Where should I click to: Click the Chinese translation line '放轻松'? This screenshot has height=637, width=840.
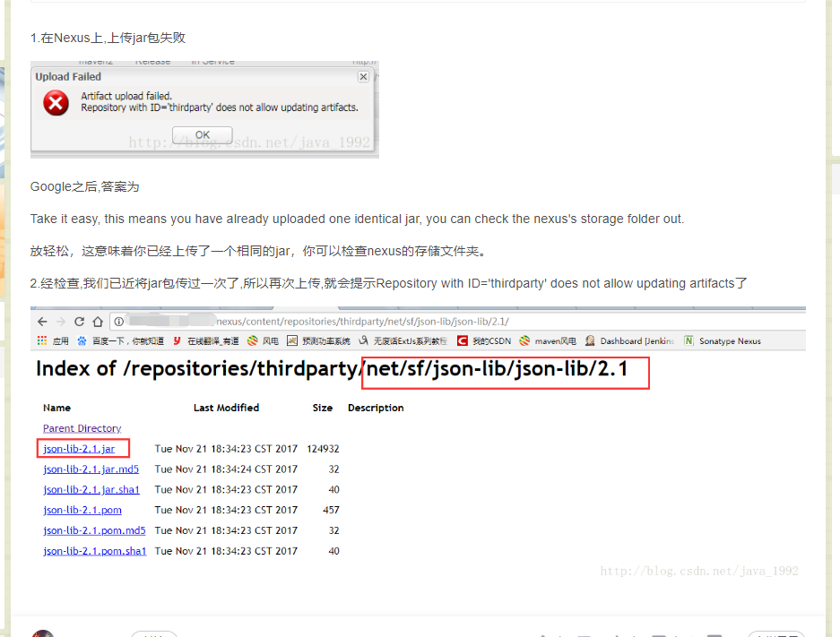(x=258, y=251)
